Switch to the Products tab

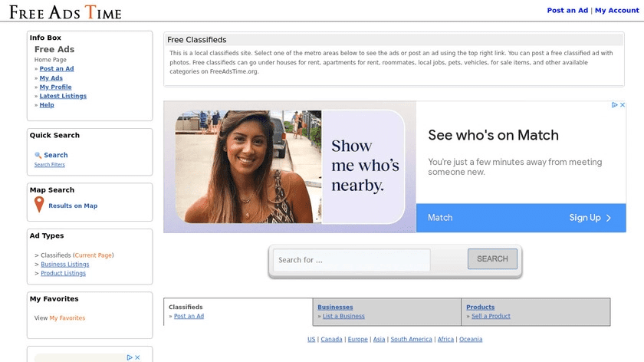point(481,307)
